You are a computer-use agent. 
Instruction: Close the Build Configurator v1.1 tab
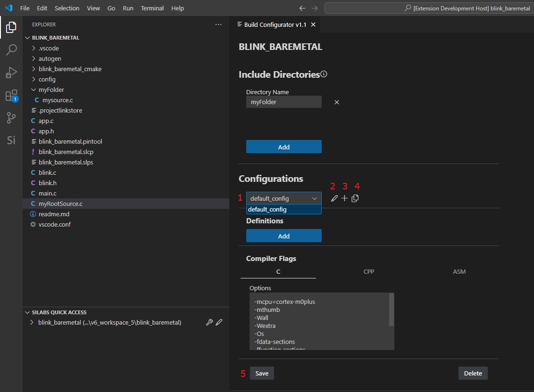pyautogui.click(x=313, y=24)
